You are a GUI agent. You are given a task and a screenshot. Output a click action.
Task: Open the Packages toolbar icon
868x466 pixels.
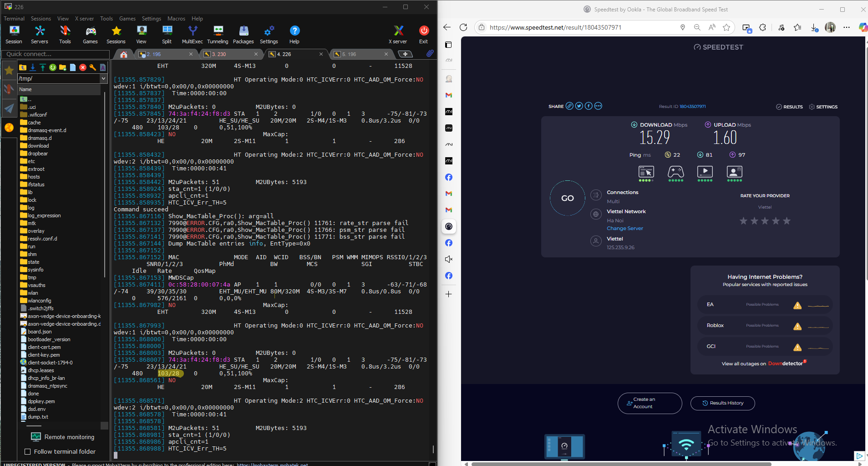pyautogui.click(x=244, y=35)
